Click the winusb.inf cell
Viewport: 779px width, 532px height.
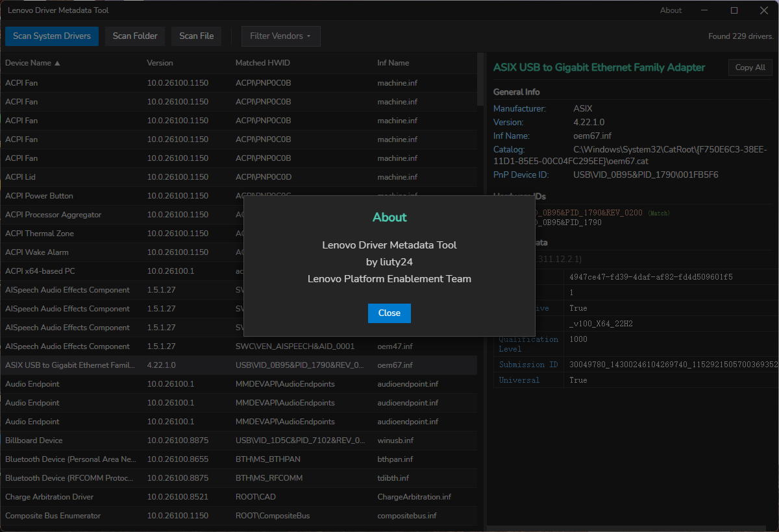pos(395,441)
